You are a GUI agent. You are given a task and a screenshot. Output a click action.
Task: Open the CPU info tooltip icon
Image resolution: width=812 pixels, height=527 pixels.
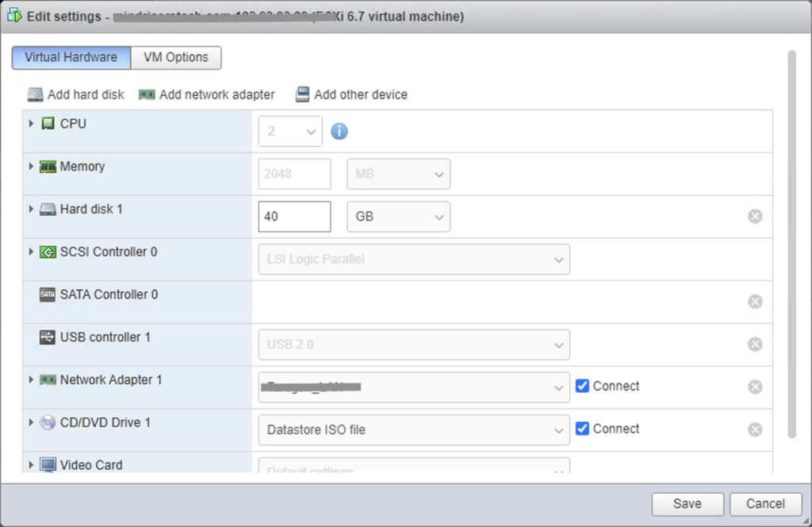pos(339,131)
